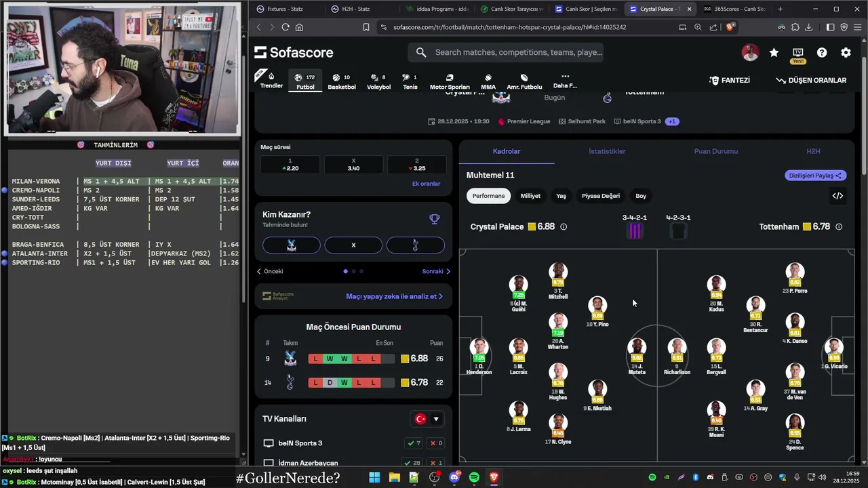Open country dropdown in TV Kanalları

428,419
